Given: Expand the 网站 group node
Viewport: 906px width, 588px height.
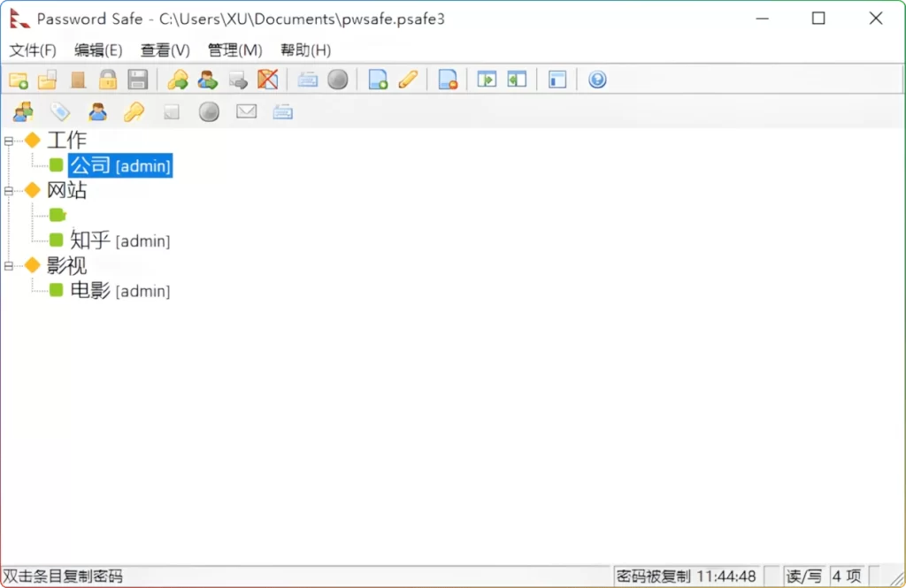Looking at the screenshot, I should [x=7, y=190].
